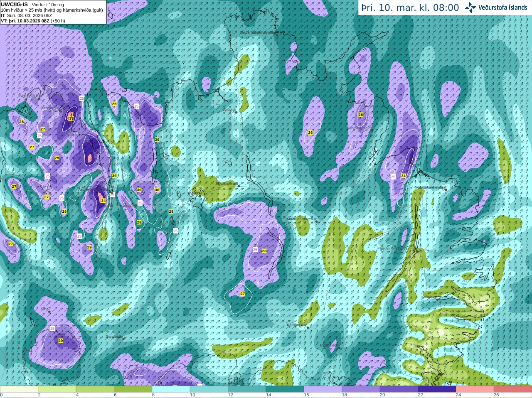
Task: Click the 'Þri. 10. mar. kl. 08:00' timestamp
Action: point(410,8)
